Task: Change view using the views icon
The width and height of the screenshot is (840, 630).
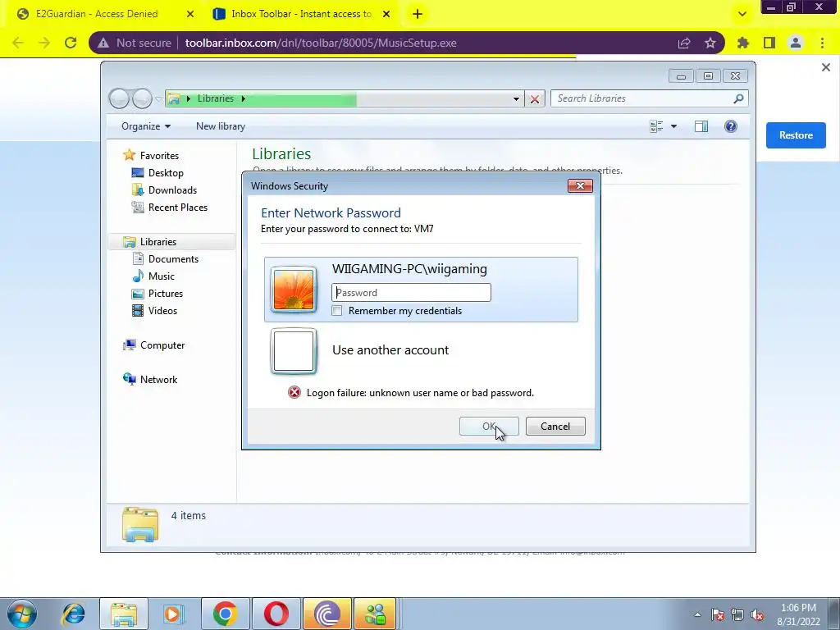Action: pyautogui.click(x=656, y=126)
